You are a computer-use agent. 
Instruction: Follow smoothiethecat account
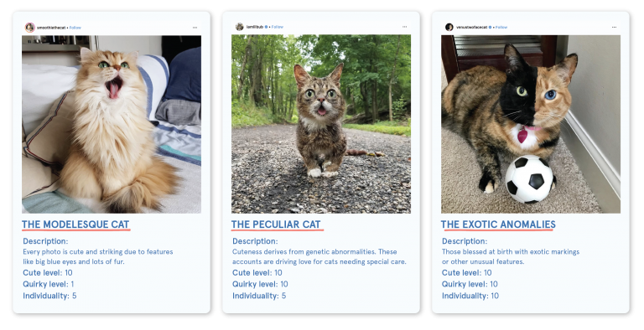(x=75, y=28)
